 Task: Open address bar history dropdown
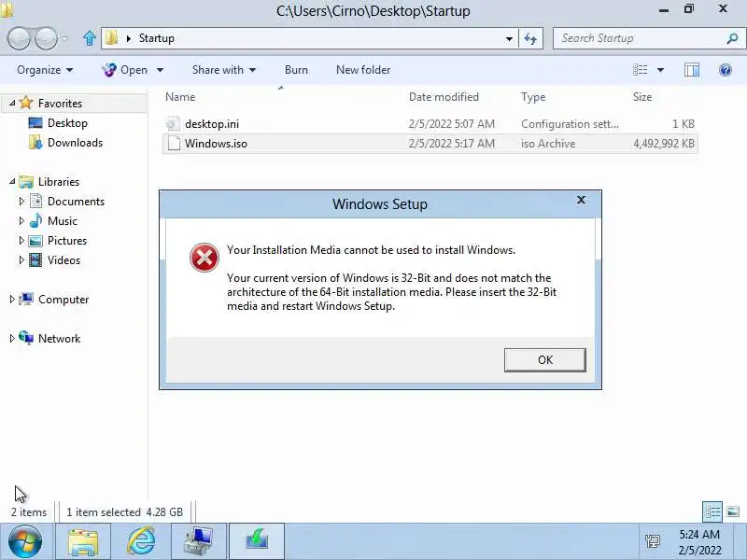point(509,38)
